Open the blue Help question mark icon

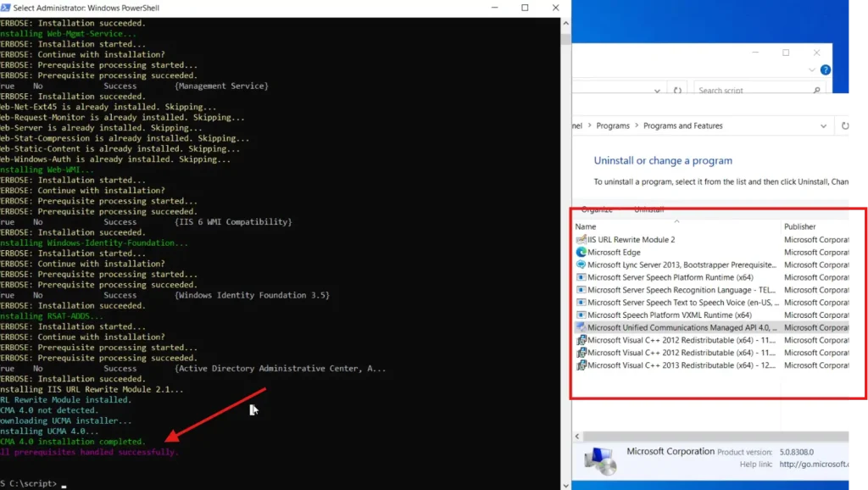pos(825,70)
